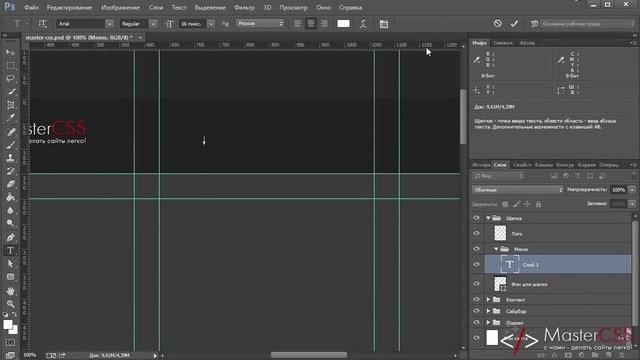This screenshot has height=360, width=640.
Task: Center the text alignment
Action: [311, 24]
